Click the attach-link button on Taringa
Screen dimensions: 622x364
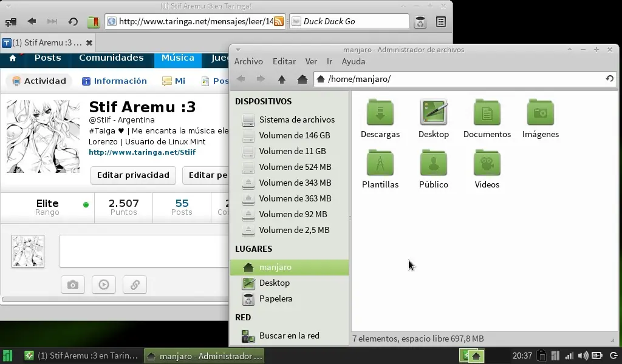[x=135, y=285]
